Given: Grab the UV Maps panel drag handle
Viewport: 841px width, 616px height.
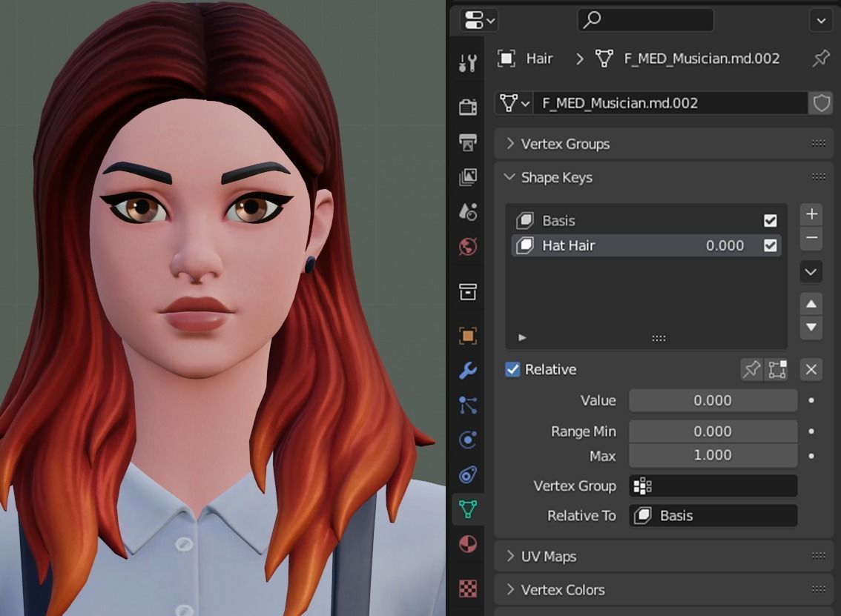Looking at the screenshot, I should (x=819, y=556).
